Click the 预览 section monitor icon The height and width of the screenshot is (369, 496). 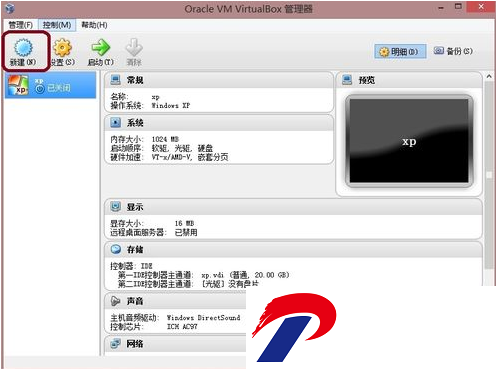click(x=347, y=80)
